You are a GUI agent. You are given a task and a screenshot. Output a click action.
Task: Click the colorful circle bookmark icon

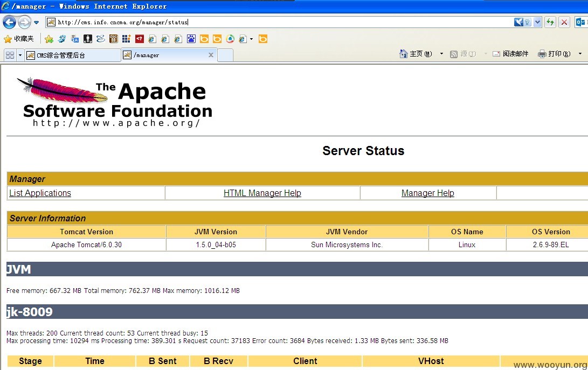(x=230, y=39)
